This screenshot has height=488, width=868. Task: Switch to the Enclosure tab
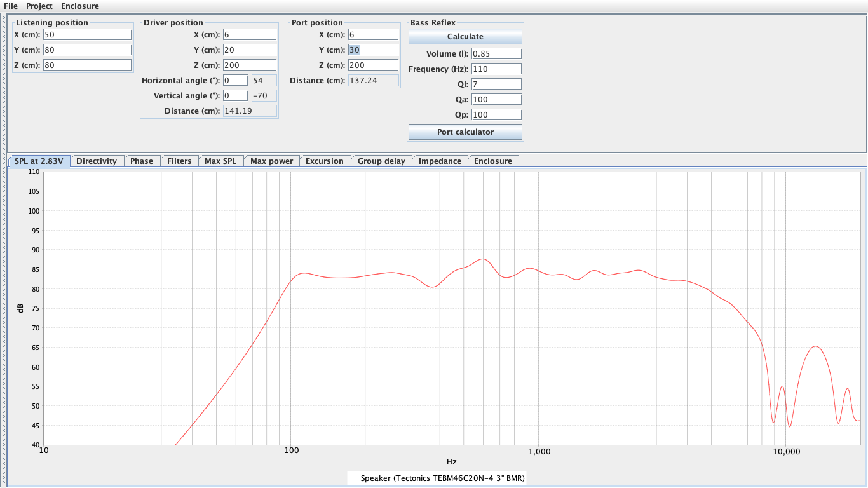point(493,161)
